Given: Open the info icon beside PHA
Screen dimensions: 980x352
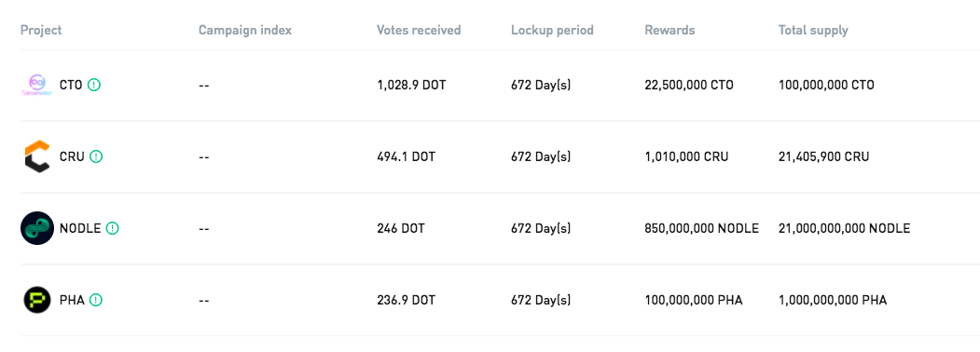Looking at the screenshot, I should pyautogui.click(x=96, y=300).
